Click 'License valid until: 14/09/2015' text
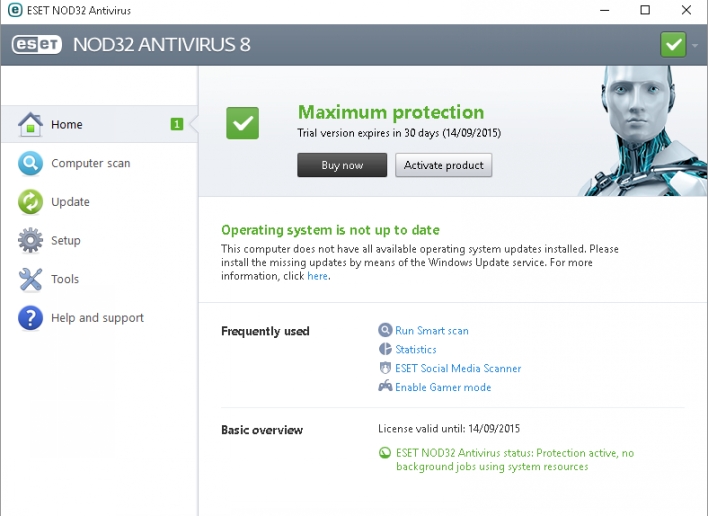Viewport: 708px width, 516px height. pos(449,428)
